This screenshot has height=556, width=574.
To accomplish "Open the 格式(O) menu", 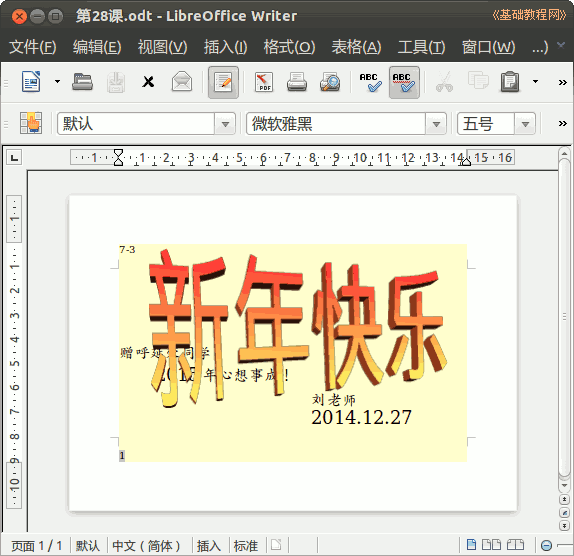I will (x=289, y=47).
